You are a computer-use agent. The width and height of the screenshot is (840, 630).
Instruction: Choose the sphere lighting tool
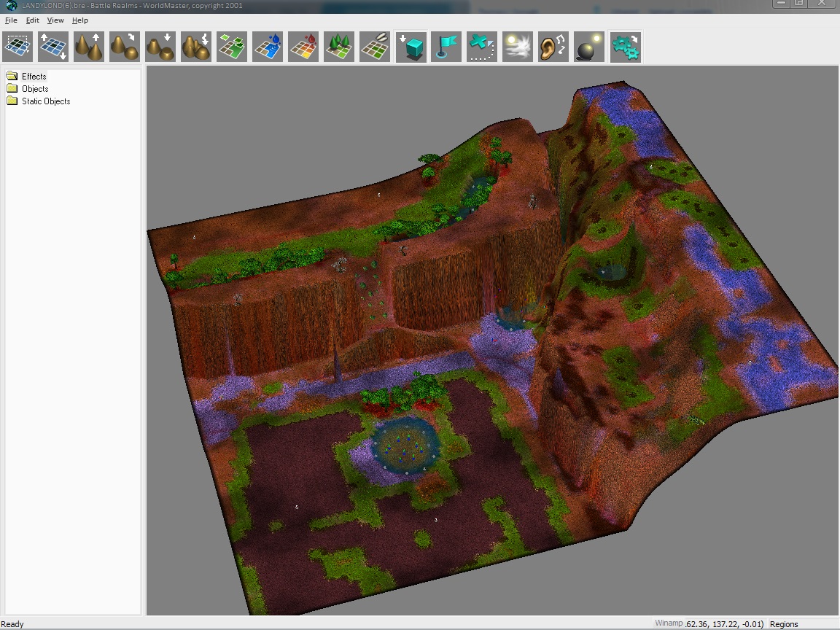pyautogui.click(x=589, y=47)
